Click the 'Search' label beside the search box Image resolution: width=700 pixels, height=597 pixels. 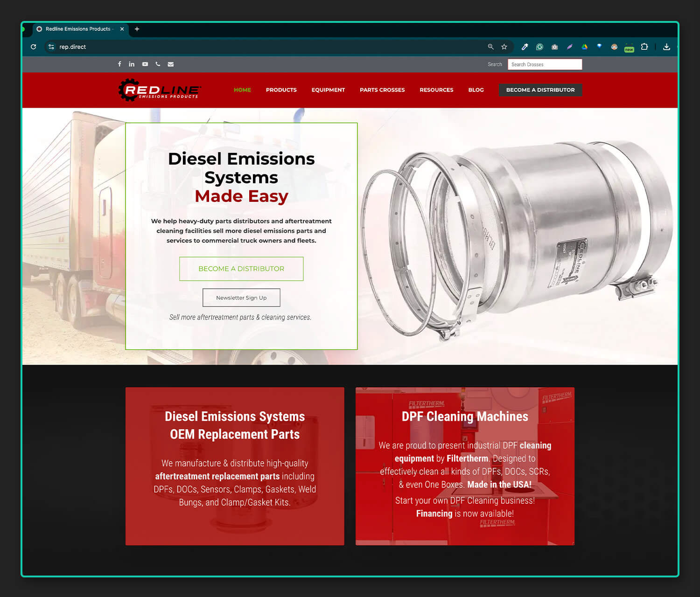pyautogui.click(x=495, y=64)
